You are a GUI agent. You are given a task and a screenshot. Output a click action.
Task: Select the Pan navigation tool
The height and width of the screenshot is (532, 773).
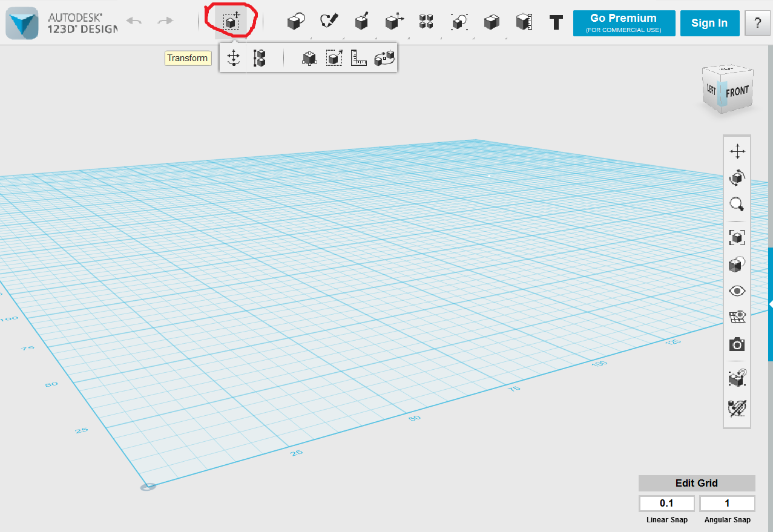pyautogui.click(x=737, y=151)
